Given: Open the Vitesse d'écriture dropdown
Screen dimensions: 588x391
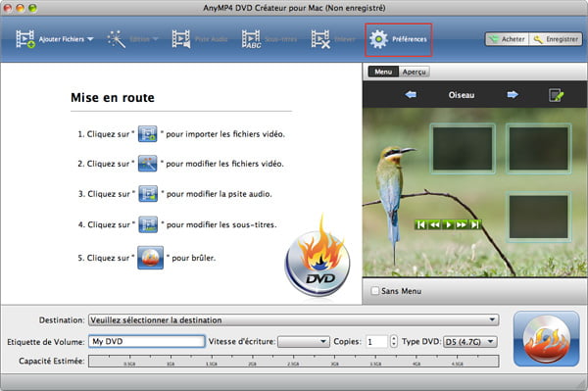Looking at the screenshot, I should pyautogui.click(x=304, y=342).
